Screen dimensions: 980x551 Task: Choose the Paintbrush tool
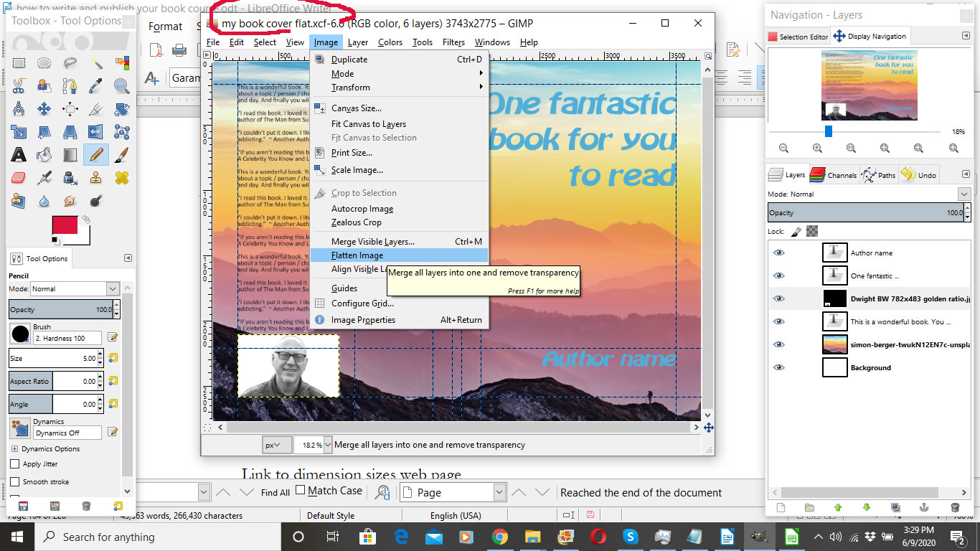121,154
